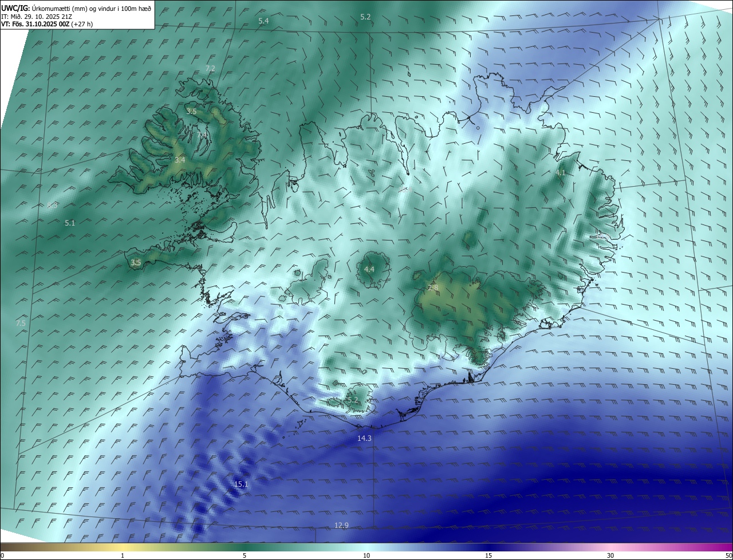The height and width of the screenshot is (560, 733).
Task: Click the colorbar tick label "1"
Action: [123, 555]
